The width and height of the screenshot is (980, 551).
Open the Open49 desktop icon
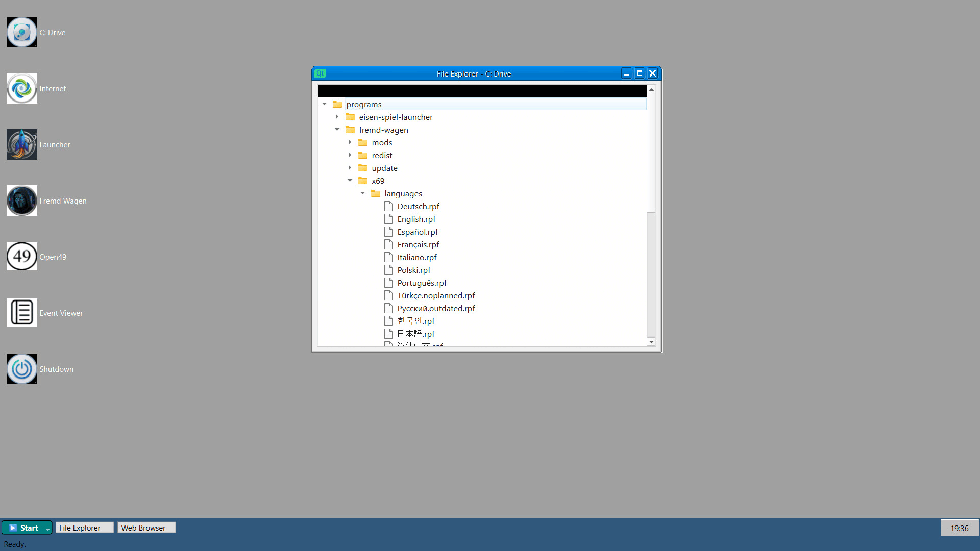coord(21,257)
